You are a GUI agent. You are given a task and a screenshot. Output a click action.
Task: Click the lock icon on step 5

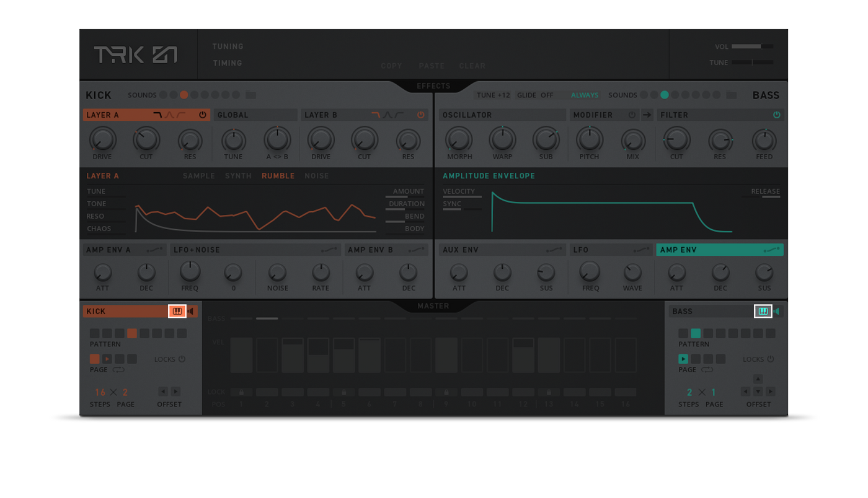coord(343,392)
